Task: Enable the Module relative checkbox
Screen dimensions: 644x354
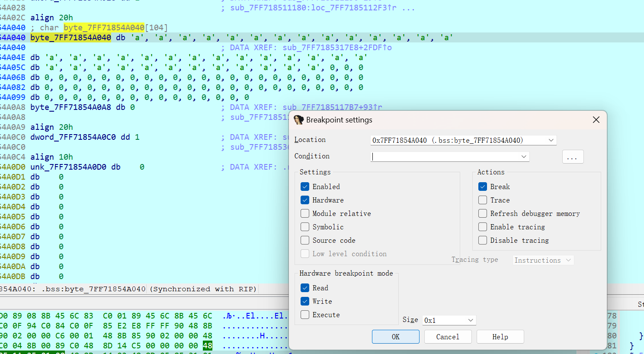Action: coord(305,213)
